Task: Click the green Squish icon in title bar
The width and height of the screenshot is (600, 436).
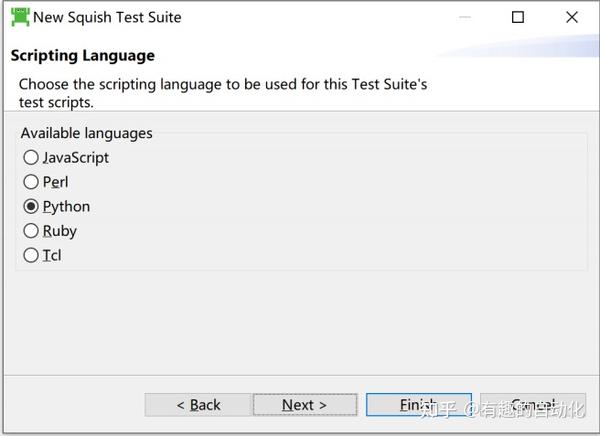Action: pyautogui.click(x=19, y=17)
